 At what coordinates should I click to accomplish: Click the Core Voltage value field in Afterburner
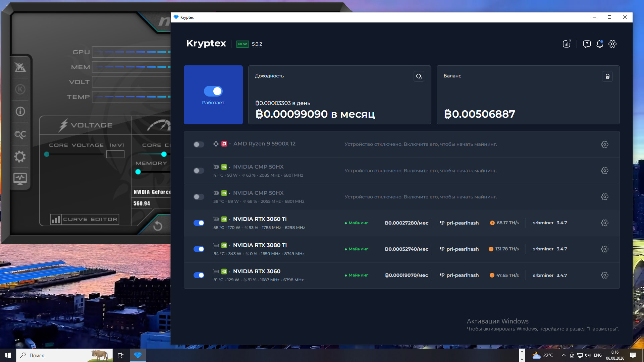coord(115,154)
